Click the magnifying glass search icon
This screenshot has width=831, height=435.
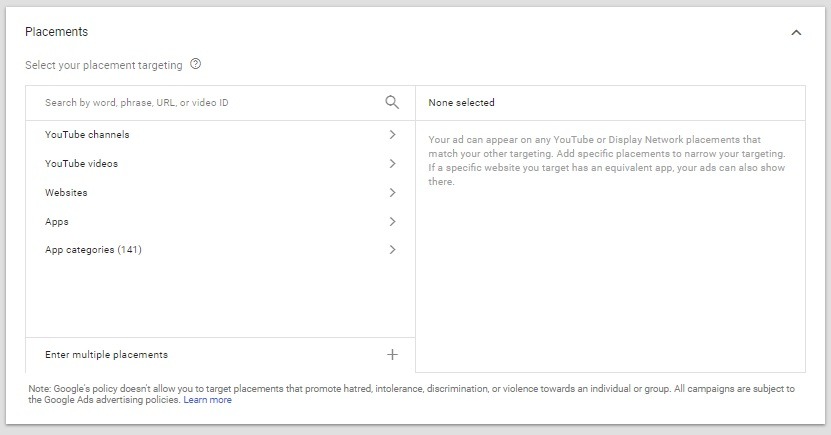point(392,102)
